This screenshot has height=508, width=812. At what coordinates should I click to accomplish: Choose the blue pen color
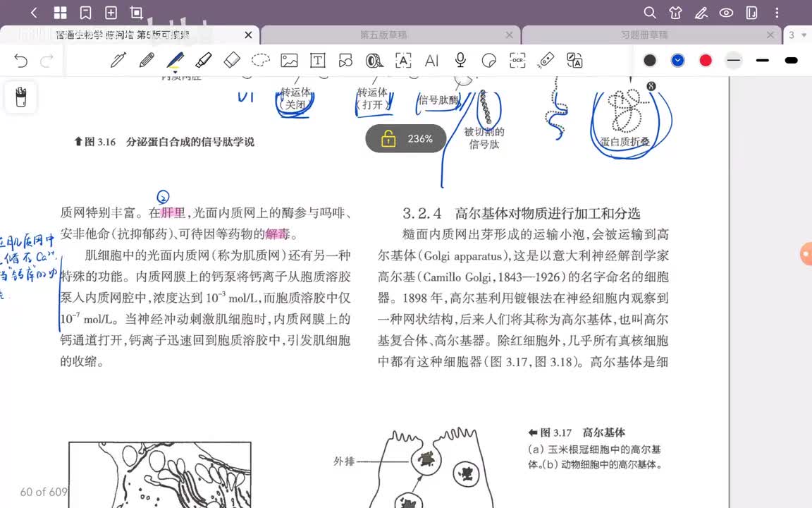point(678,61)
